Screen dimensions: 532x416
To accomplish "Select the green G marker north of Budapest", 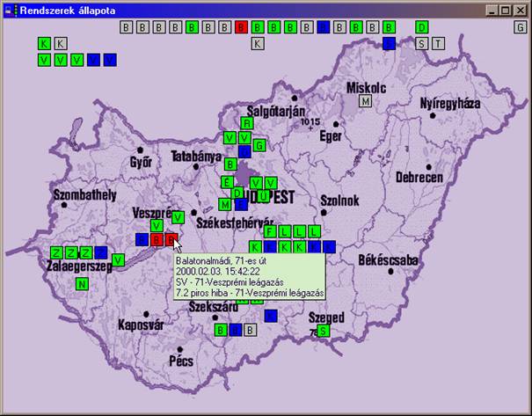I will coord(259,144).
